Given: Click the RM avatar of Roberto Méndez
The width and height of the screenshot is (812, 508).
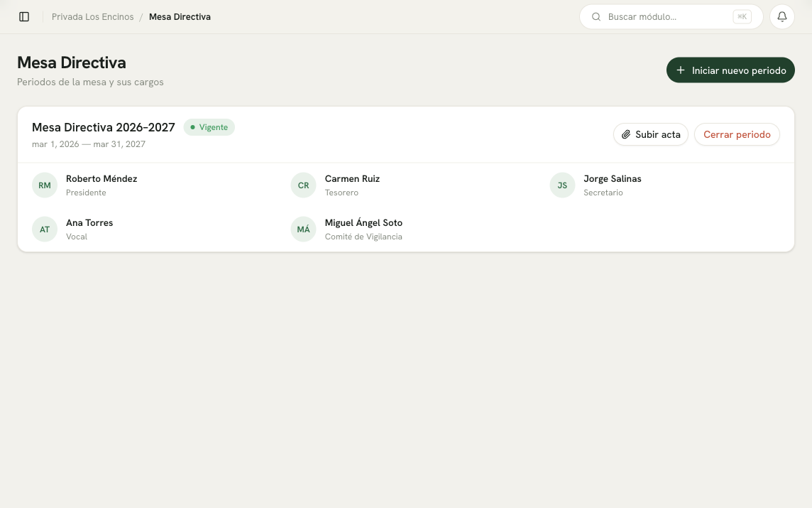Looking at the screenshot, I should tap(45, 185).
